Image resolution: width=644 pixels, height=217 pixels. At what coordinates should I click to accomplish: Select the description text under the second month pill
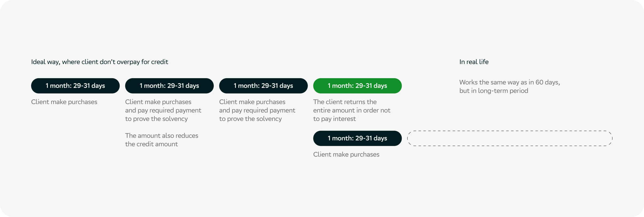pos(163,110)
